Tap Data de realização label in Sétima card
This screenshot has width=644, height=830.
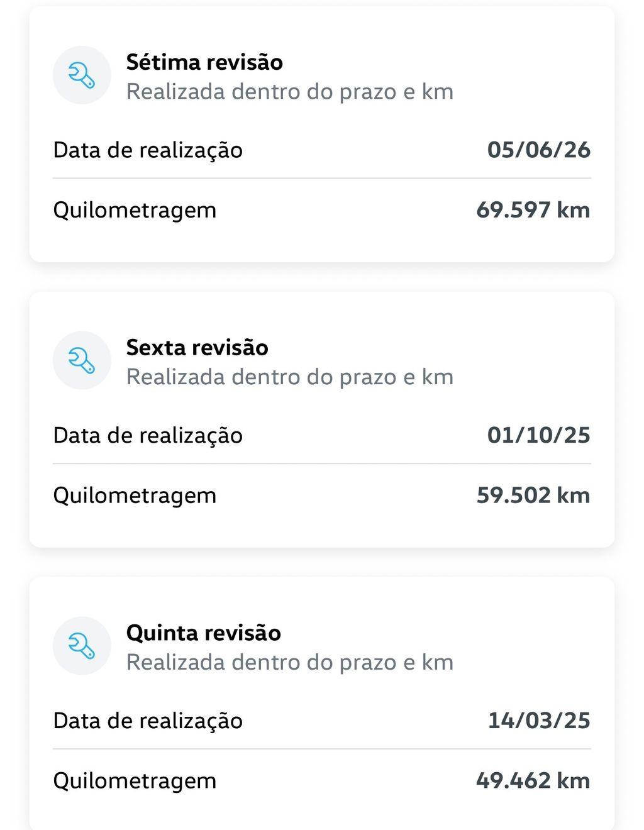click(x=148, y=151)
